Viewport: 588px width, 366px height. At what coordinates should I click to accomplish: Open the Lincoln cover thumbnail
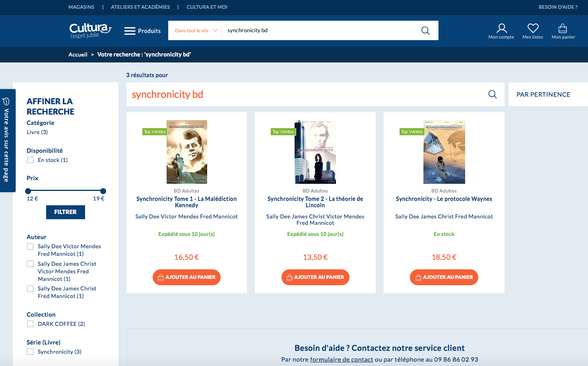(x=315, y=152)
